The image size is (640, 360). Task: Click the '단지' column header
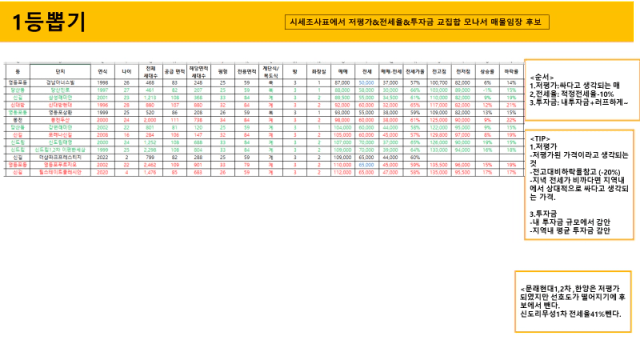click(60, 71)
